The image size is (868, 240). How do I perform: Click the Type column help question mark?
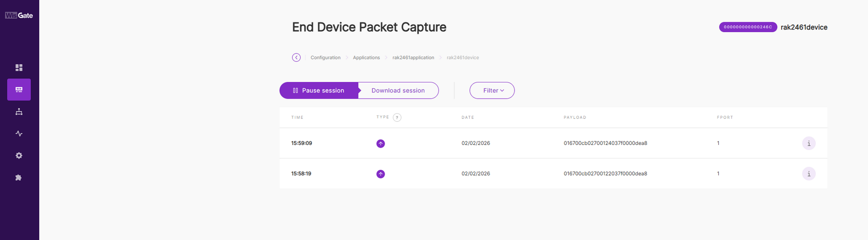click(397, 118)
